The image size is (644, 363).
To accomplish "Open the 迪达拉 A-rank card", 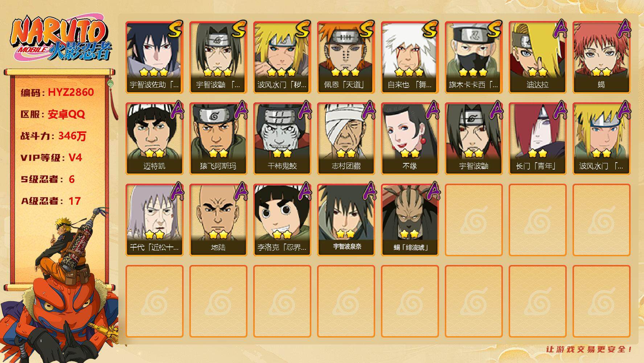I will click(x=537, y=57).
